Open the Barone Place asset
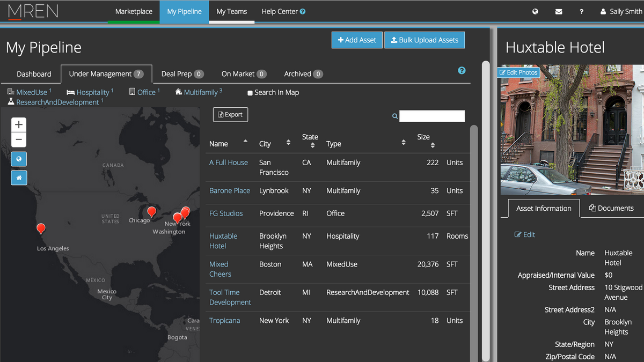This screenshot has width=644, height=362. pyautogui.click(x=230, y=191)
